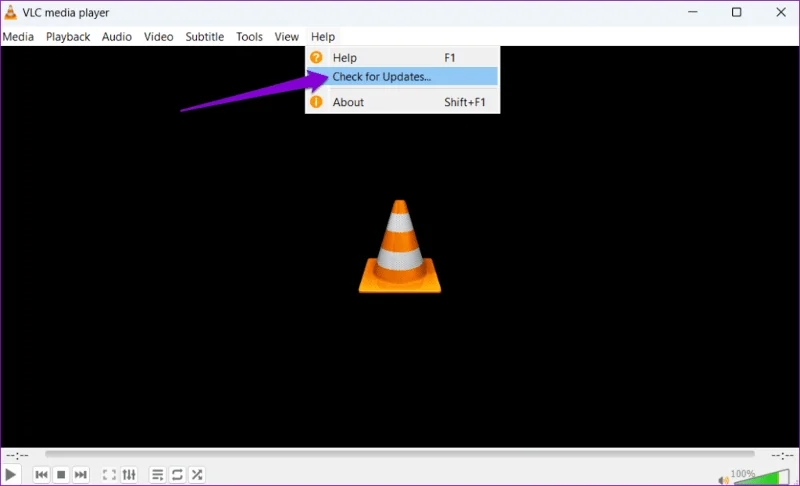The image size is (800, 486).
Task: Start playback with the Play button
Action: coord(10,475)
